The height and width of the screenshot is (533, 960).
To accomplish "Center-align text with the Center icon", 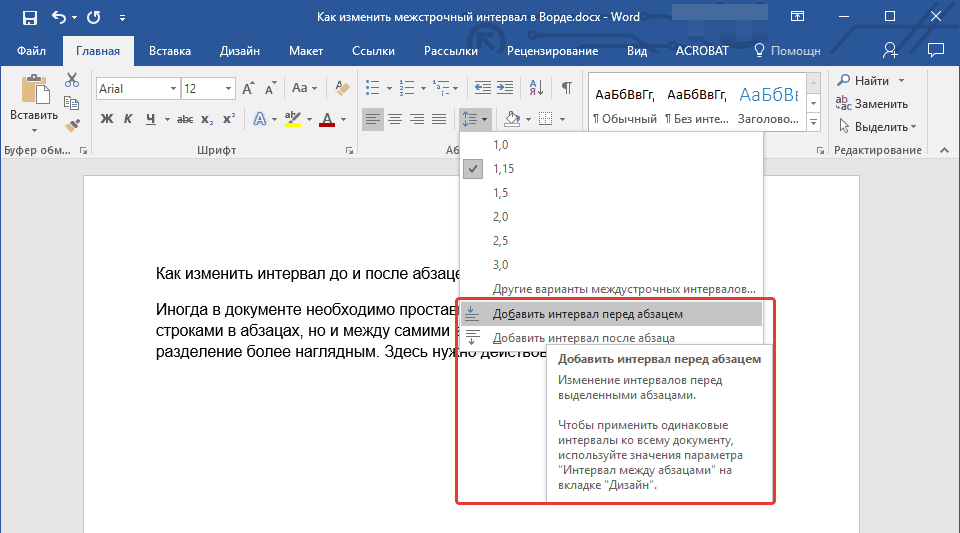I will [395, 120].
